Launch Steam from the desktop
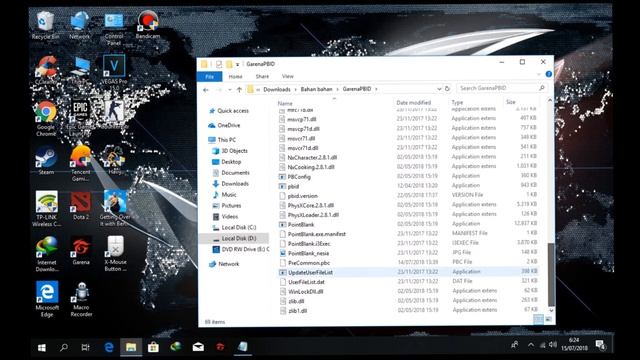 [x=46, y=161]
